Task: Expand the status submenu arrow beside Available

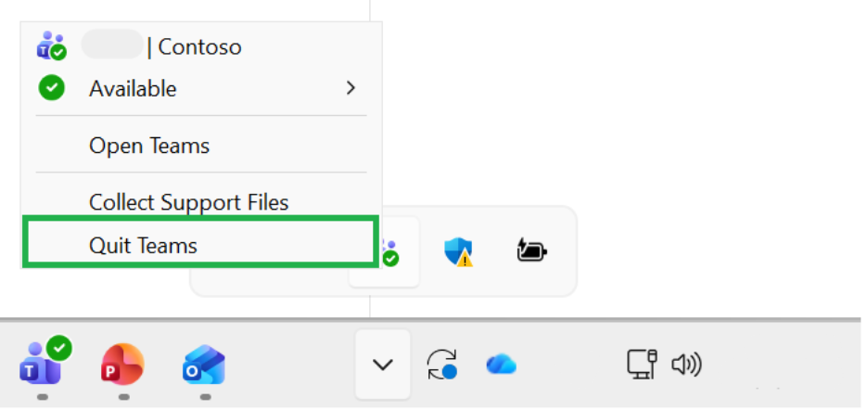Action: pyautogui.click(x=351, y=88)
